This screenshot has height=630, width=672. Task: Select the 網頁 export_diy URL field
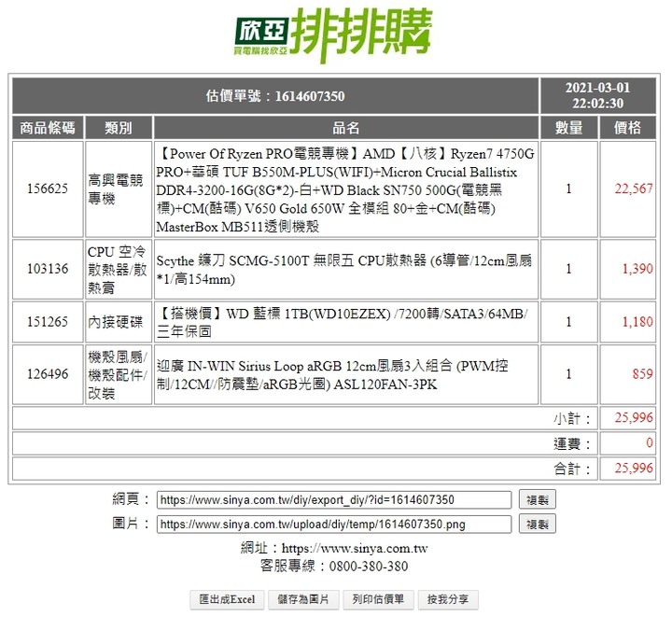click(334, 499)
